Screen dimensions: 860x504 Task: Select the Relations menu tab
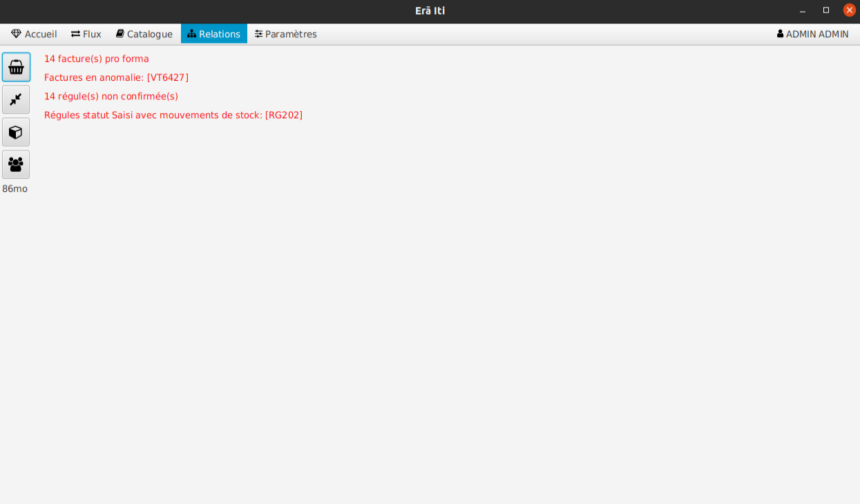click(213, 34)
